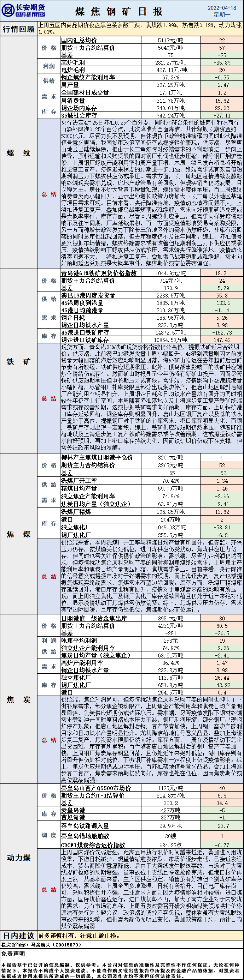
Task: Click the 日照港准一级冶金焦出库 label
Action: tap(94, 619)
